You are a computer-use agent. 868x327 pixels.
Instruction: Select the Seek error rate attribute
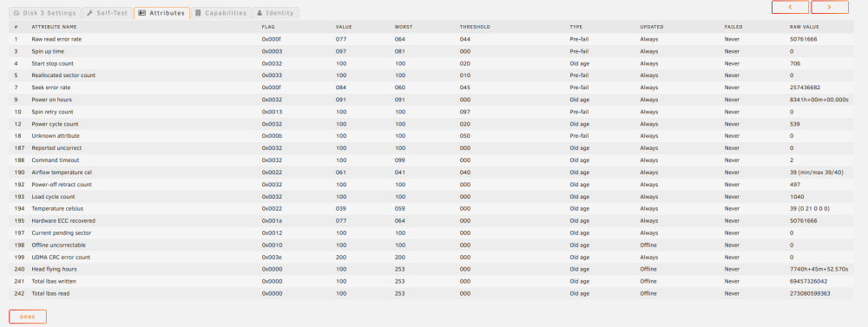pos(51,88)
